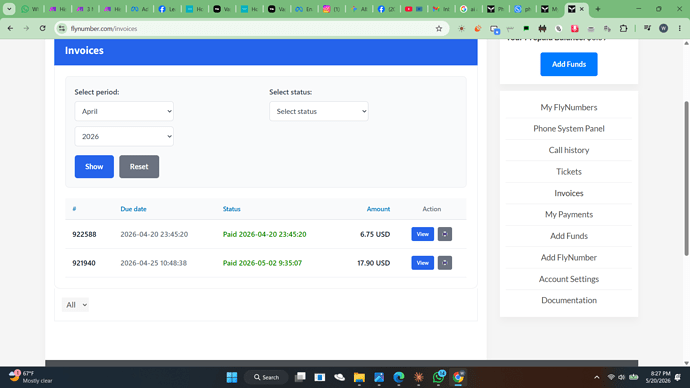This screenshot has width=690, height=388.
Task: View invoice 921940
Action: click(x=422, y=263)
